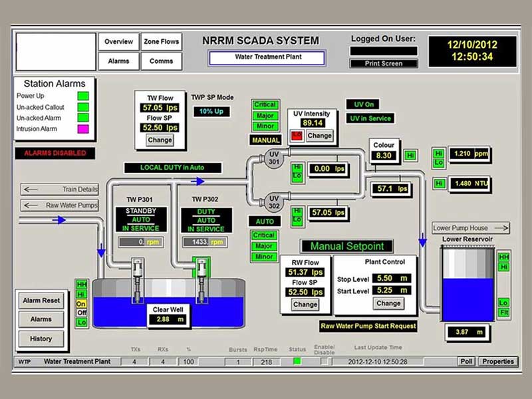Click the UV 301 unit symbol
The height and width of the screenshot is (399, 532).
click(273, 157)
